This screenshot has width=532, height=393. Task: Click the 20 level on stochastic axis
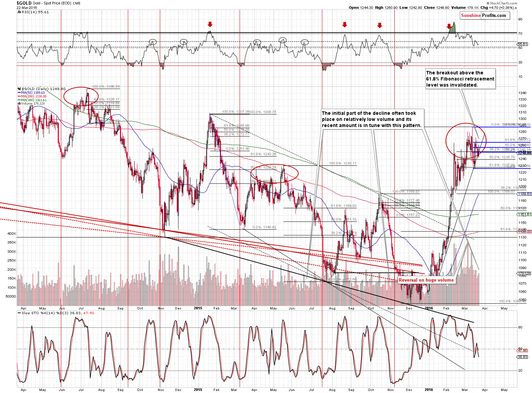pos(520,371)
